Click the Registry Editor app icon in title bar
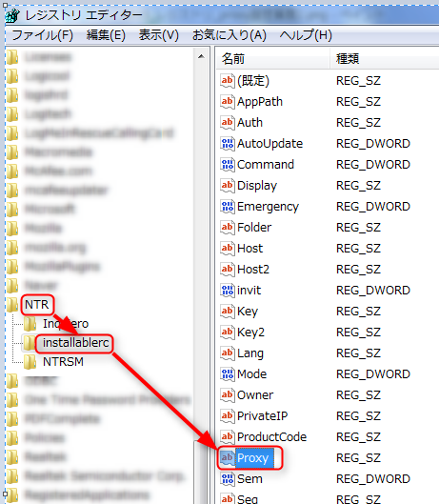 [12, 15]
